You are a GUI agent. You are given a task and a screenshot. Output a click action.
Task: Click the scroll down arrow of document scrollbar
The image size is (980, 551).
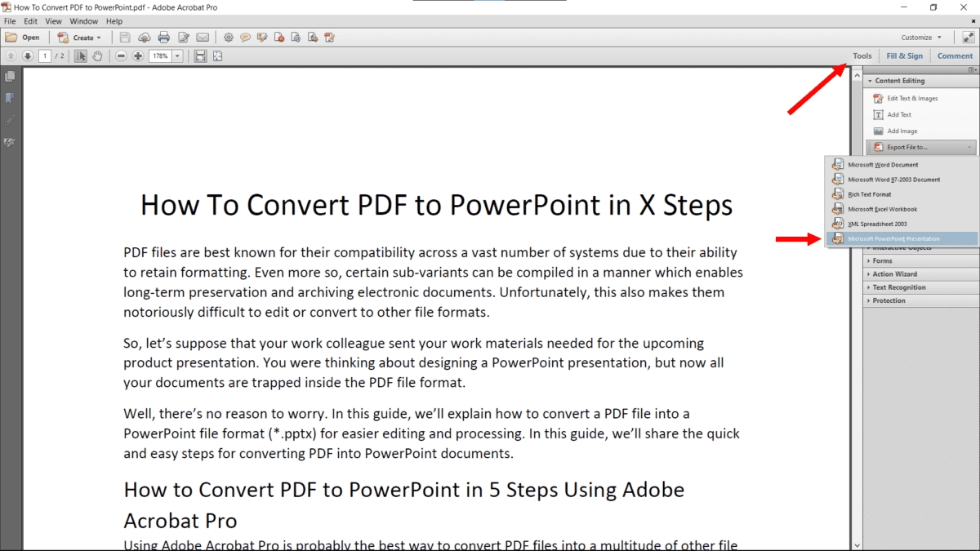coord(857,544)
